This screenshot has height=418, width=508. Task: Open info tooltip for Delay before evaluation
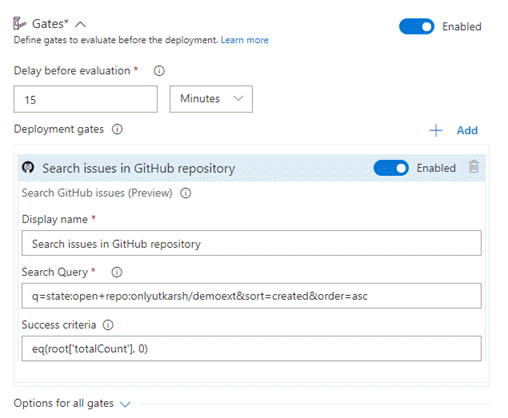pos(159,71)
